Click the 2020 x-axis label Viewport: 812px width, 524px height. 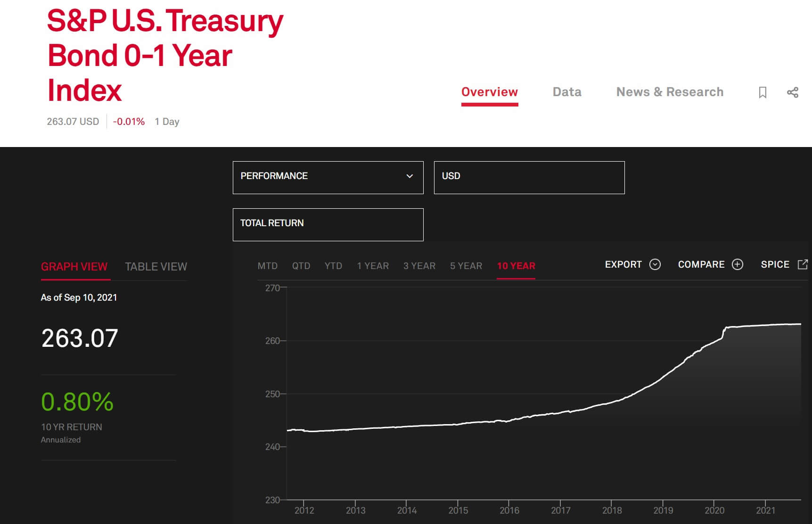tap(714, 510)
